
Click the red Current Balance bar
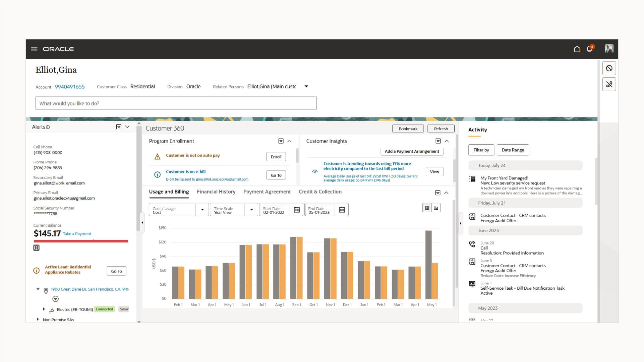coord(81,241)
